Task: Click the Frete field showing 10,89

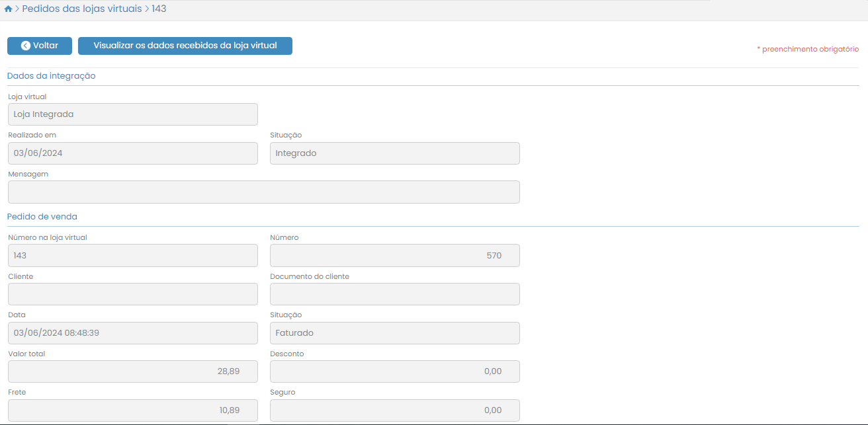Action: 132,410
